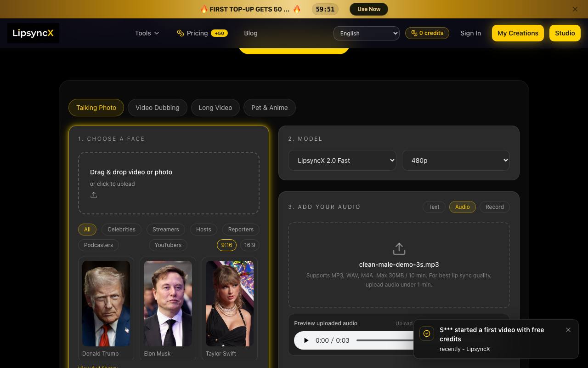Expand the 480p resolution dropdown
588x368 pixels.
pos(456,161)
